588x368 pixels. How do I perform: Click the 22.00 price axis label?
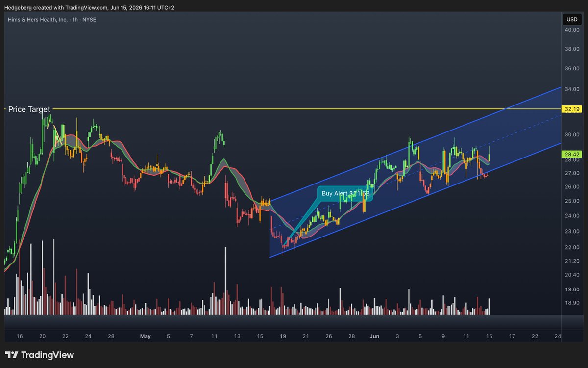coord(572,247)
